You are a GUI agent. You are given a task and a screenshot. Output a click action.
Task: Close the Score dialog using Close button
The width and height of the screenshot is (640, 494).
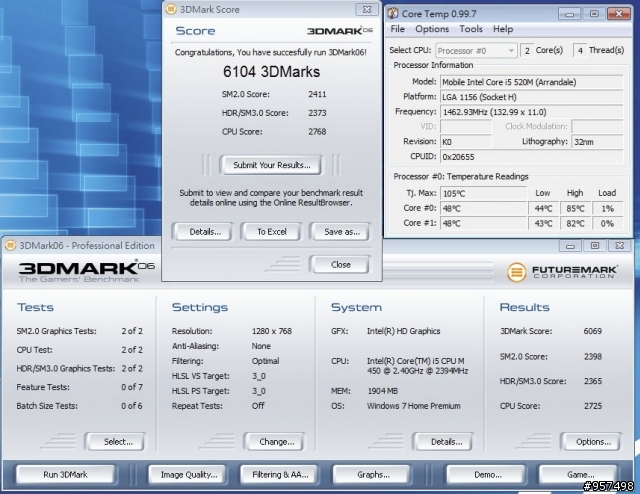[x=340, y=265]
